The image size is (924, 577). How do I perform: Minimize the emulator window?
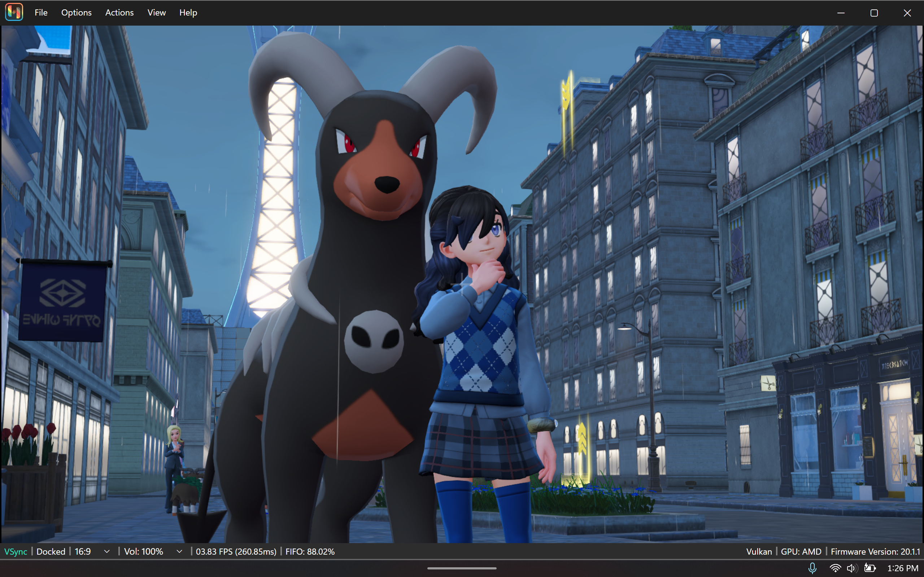pyautogui.click(x=841, y=13)
